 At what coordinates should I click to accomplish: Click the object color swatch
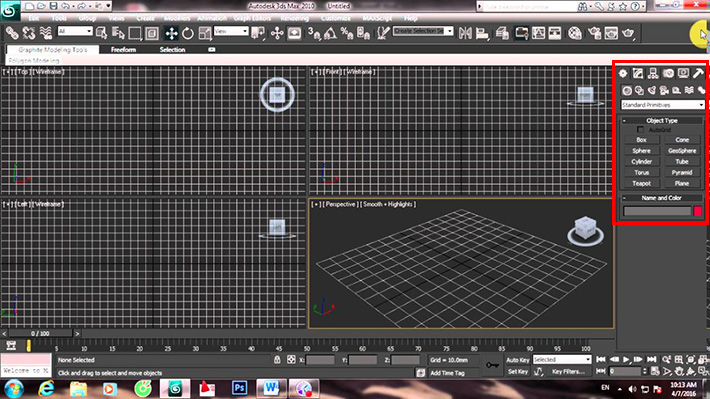click(x=698, y=211)
